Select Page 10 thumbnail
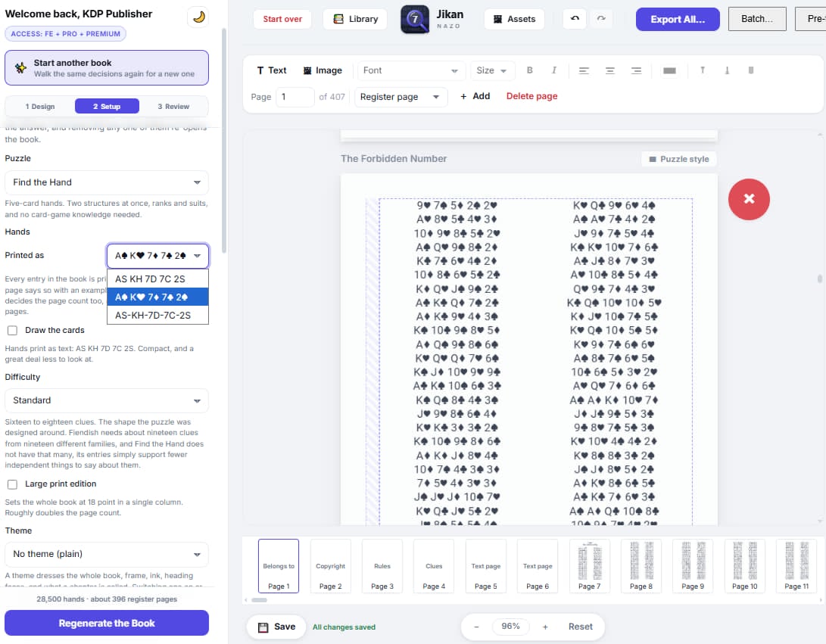The image size is (826, 644). (x=744, y=566)
